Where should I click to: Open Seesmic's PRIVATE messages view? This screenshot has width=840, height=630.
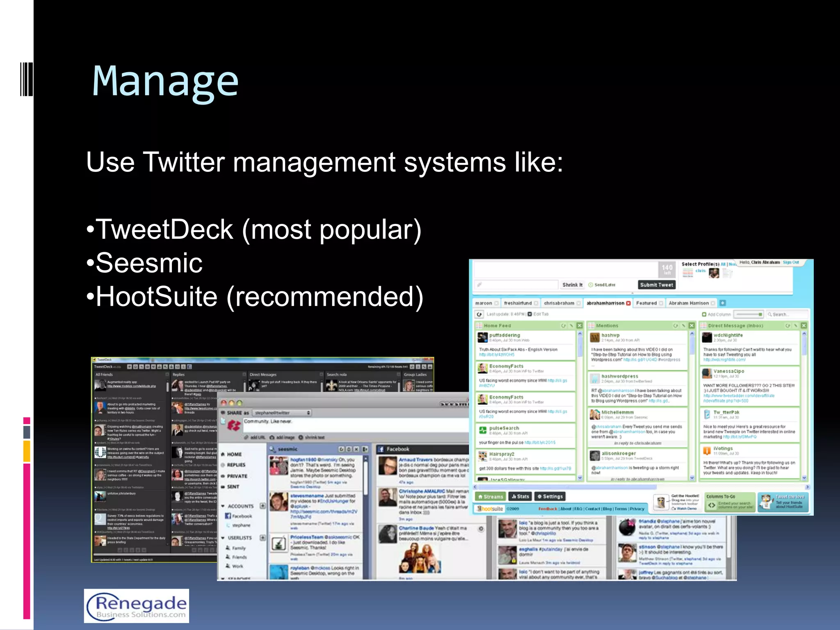[x=237, y=476]
